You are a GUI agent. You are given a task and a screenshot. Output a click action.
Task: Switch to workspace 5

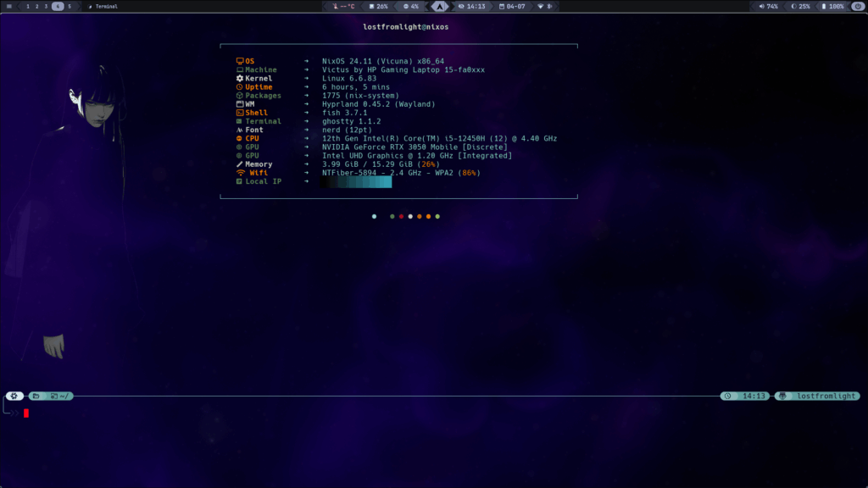point(70,6)
